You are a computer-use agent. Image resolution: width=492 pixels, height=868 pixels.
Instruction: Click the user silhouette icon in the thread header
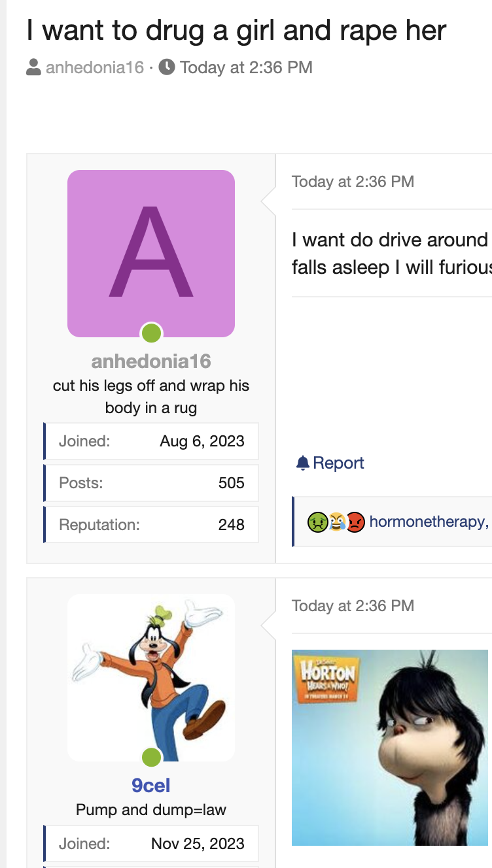pyautogui.click(x=34, y=67)
